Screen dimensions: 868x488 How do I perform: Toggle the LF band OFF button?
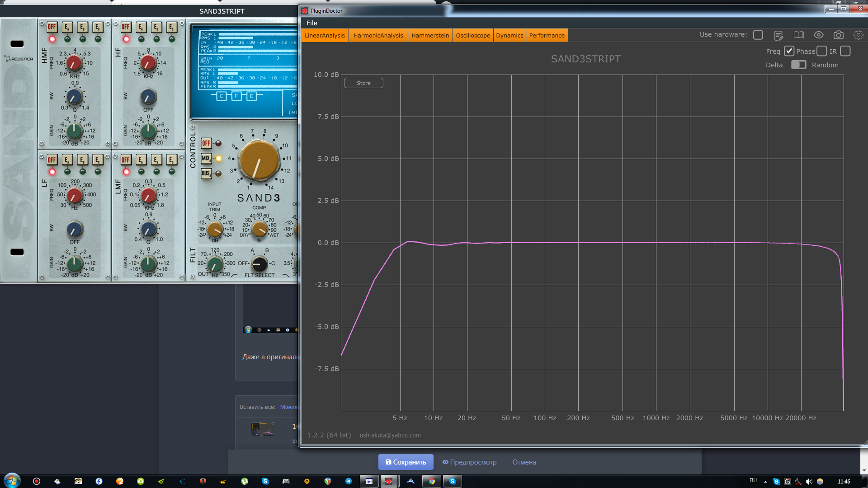coord(52,160)
